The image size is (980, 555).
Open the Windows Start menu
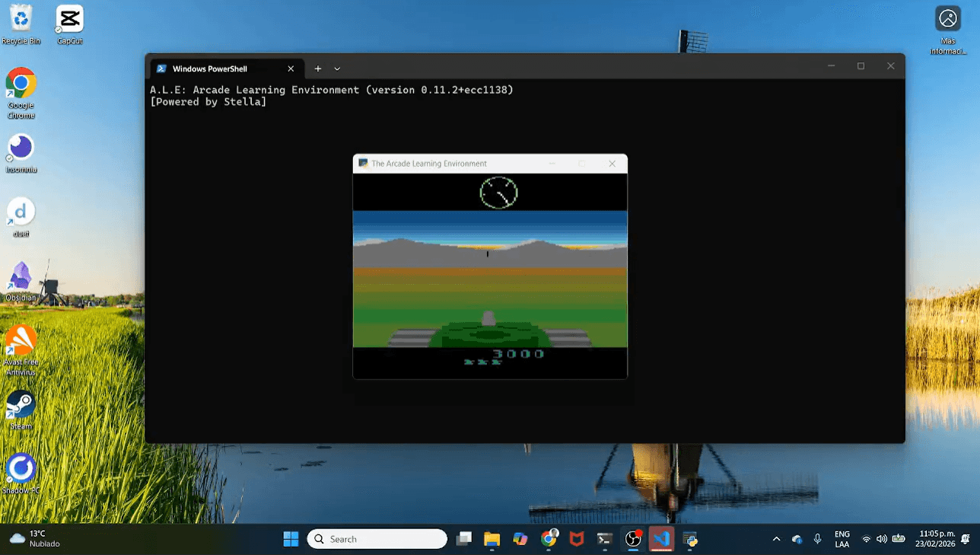tap(291, 539)
